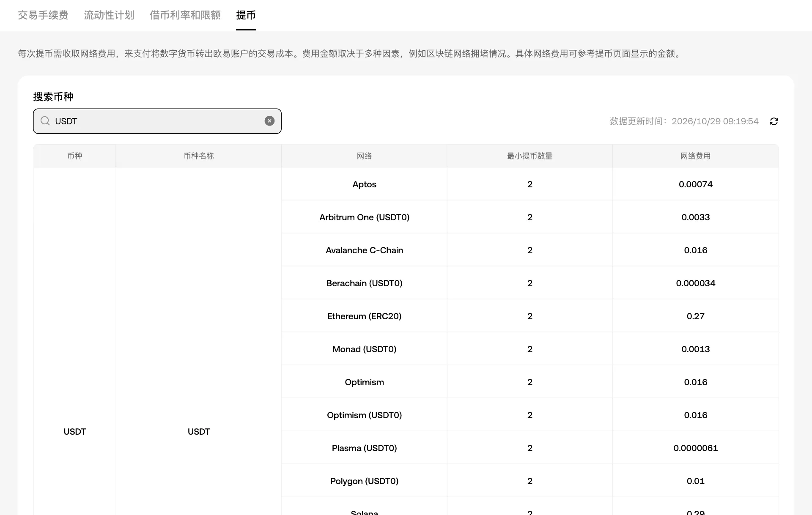Click the search magnifier icon
The width and height of the screenshot is (812, 515).
[45, 121]
